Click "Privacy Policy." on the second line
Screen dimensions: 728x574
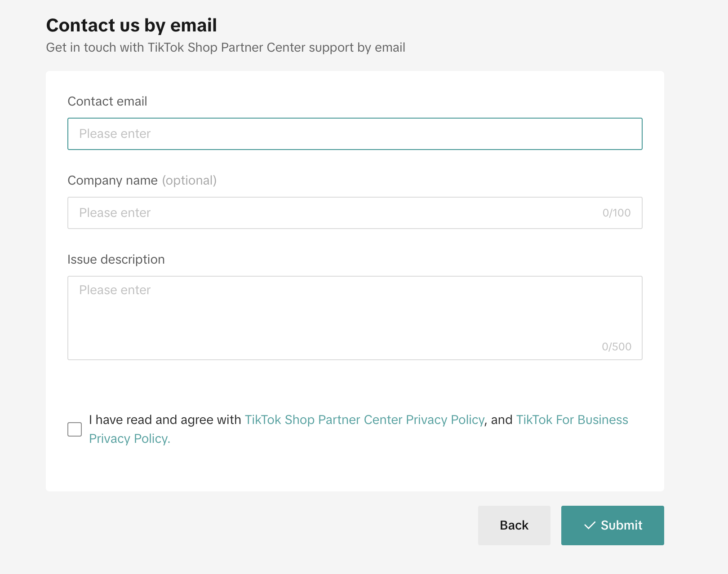(129, 438)
